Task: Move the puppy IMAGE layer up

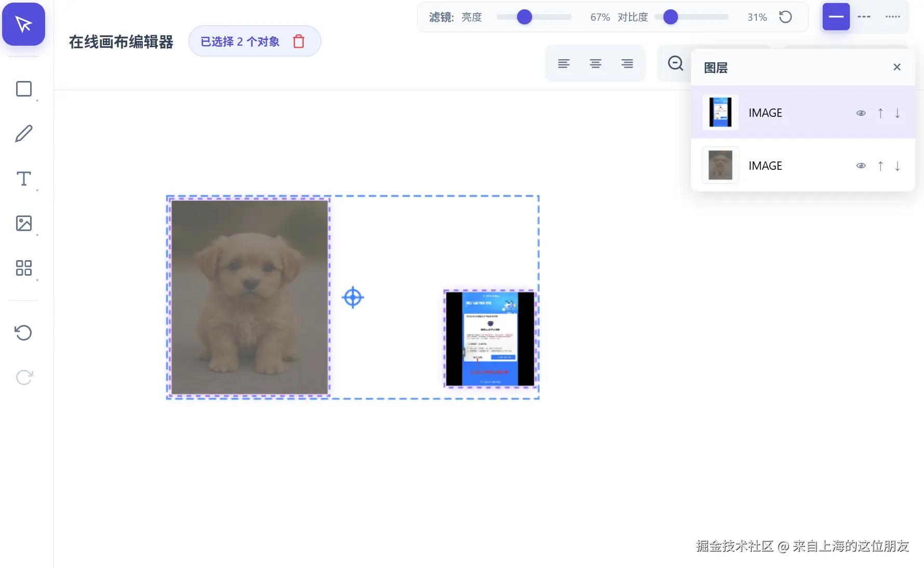Action: 880,166
